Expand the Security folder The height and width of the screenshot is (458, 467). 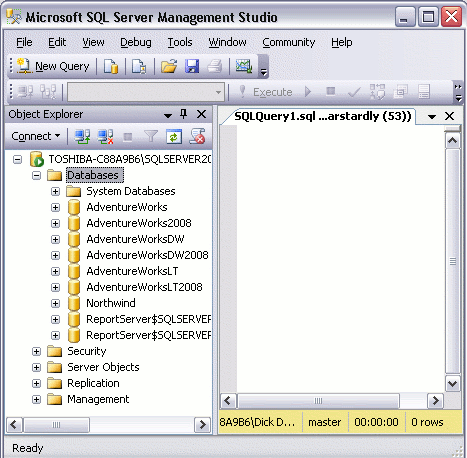(x=36, y=351)
